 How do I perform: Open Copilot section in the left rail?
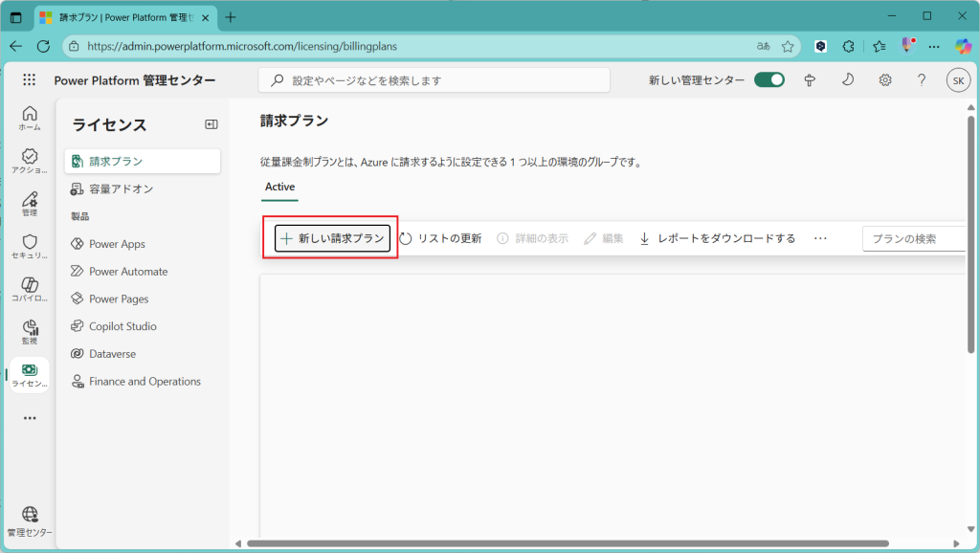(30, 289)
